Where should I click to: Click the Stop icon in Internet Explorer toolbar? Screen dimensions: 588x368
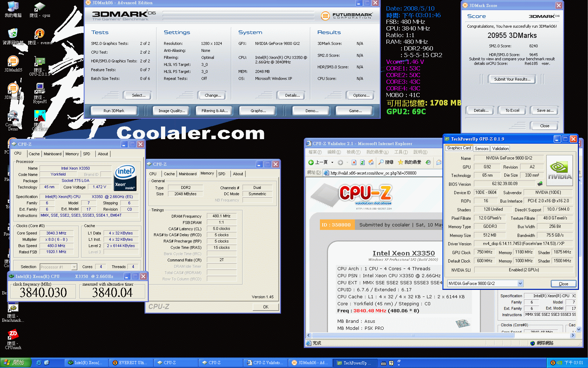pos(354,162)
